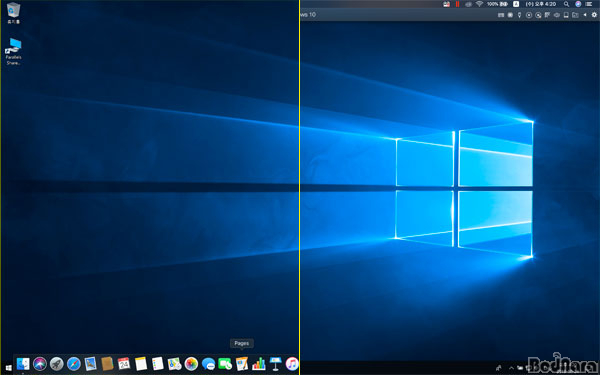Open the Mail stamp icon in Dock
Viewport: 600px width, 375px height.
click(x=90, y=364)
